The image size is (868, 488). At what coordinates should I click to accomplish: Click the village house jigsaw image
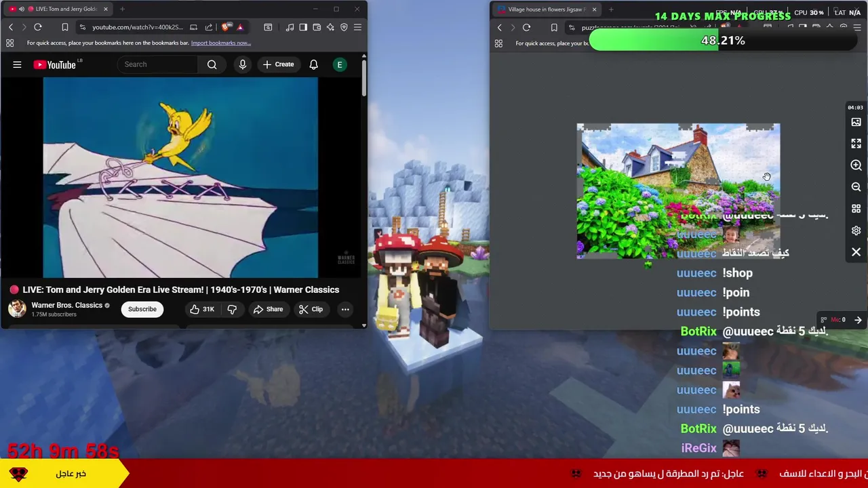pos(678,191)
